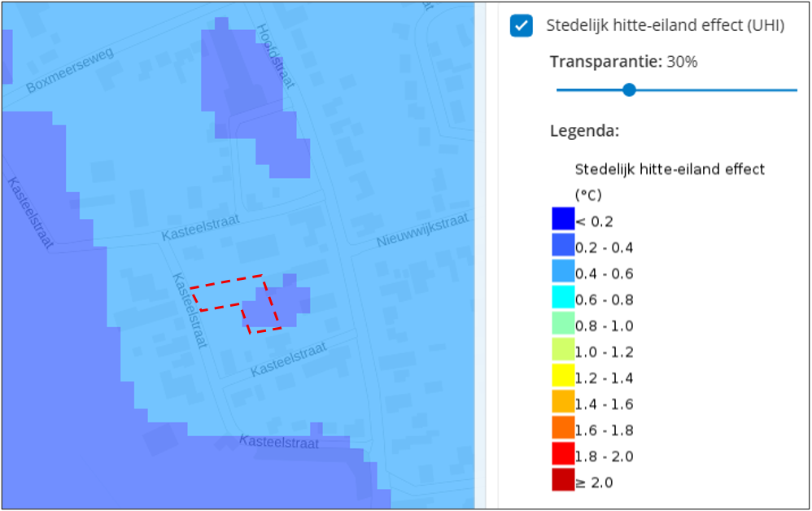Click the Hoofdstraat street label on the map
The width and height of the screenshot is (812, 511).
coord(276,55)
